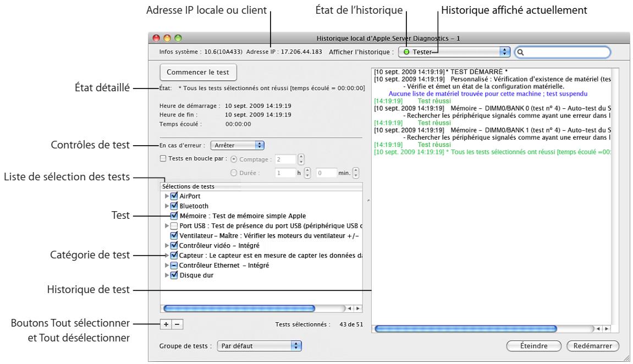Click the TEST DÉMARRÉ log line
The height and width of the screenshot is (364, 633).
pyautogui.click(x=441, y=72)
